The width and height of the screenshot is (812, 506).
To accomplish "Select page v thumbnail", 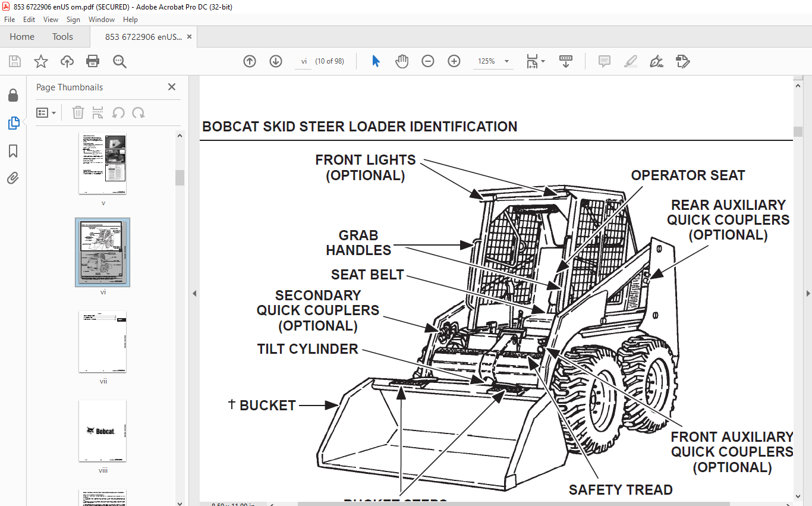I will (x=103, y=164).
